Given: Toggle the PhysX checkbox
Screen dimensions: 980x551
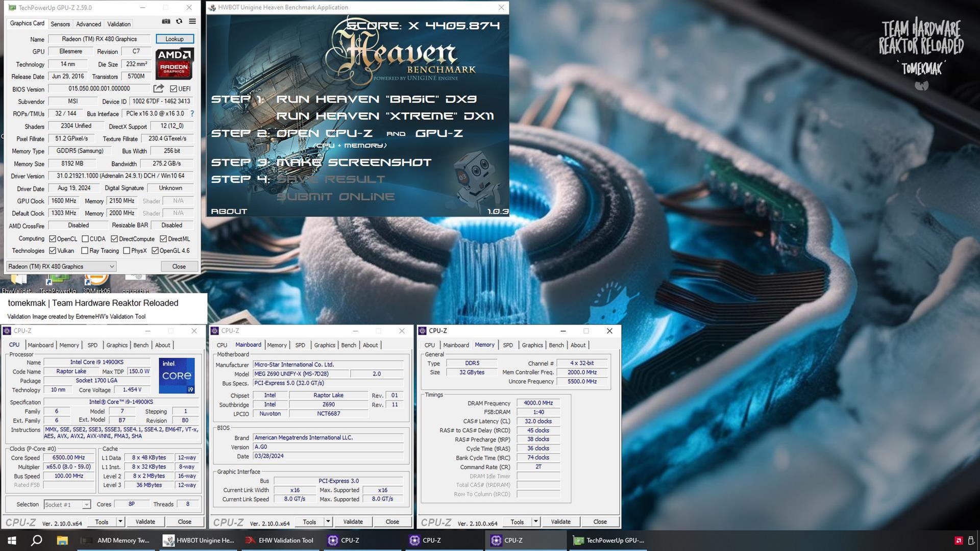Looking at the screenshot, I should point(127,251).
